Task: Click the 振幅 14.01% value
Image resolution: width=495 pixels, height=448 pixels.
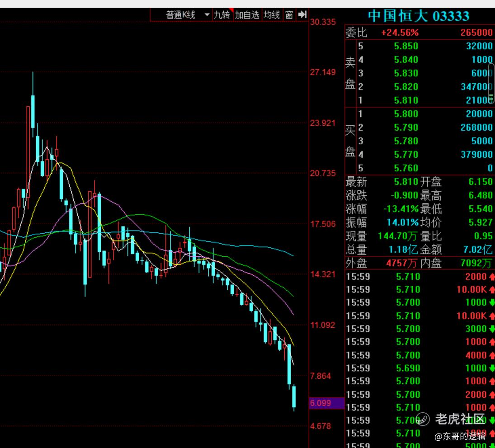Action: [x=402, y=222]
